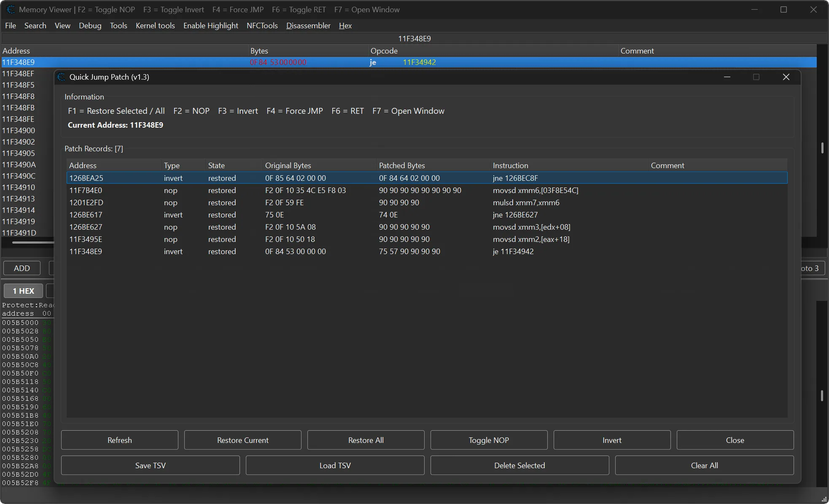Image resolution: width=829 pixels, height=504 pixels.
Task: Click instruction jne 126BEC8F
Action: tap(515, 178)
